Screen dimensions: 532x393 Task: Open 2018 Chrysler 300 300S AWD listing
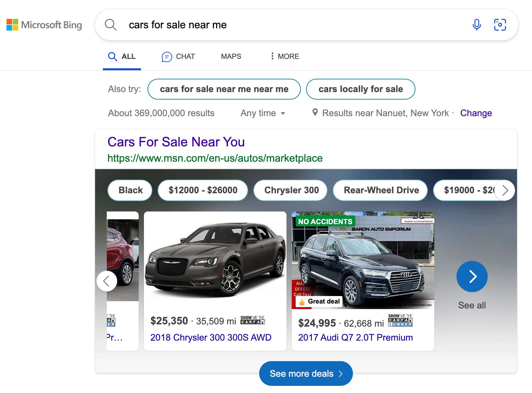pyautogui.click(x=211, y=338)
